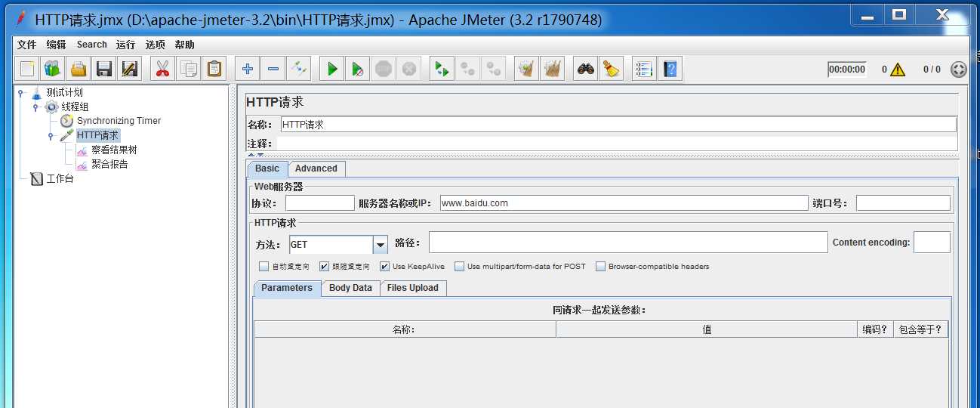The image size is (980, 408).
Task: Click the Save As icon with the pencil
Action: pyautogui.click(x=129, y=69)
